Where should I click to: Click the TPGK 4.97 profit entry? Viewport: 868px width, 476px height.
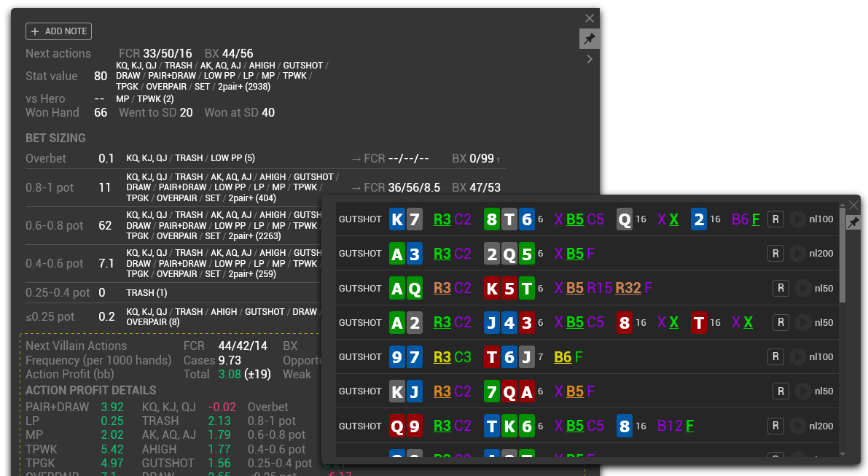pos(75,463)
